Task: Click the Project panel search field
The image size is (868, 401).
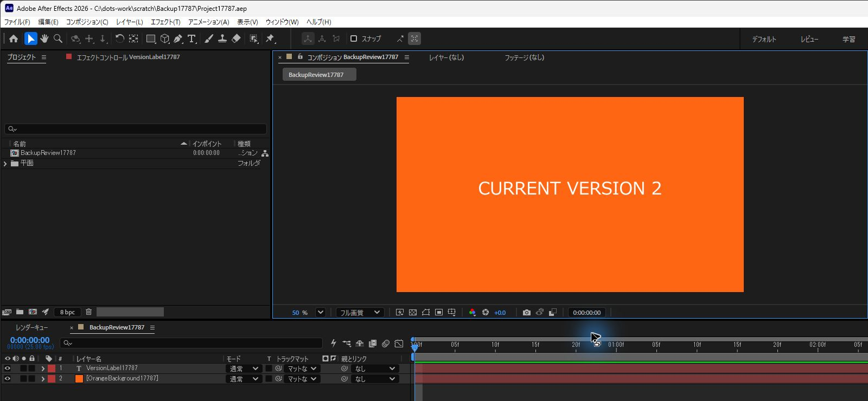Action: [136, 129]
